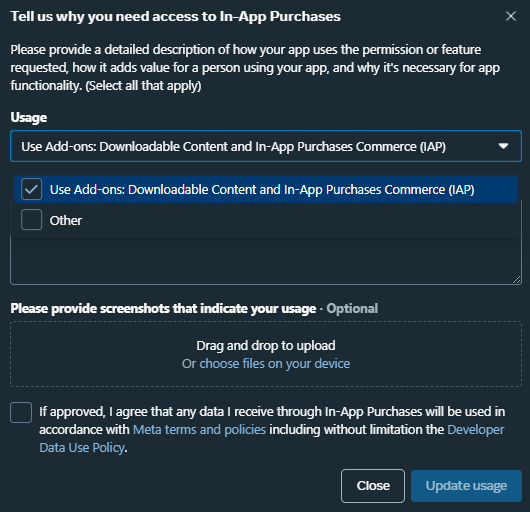Uncheck the Use Add-ons IAP checkbox
Image resolution: width=530 pixels, height=512 pixels.
click(31, 189)
